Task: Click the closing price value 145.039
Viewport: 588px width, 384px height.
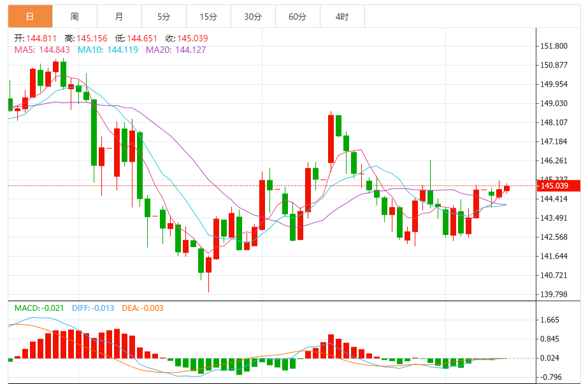Action: 192,38
